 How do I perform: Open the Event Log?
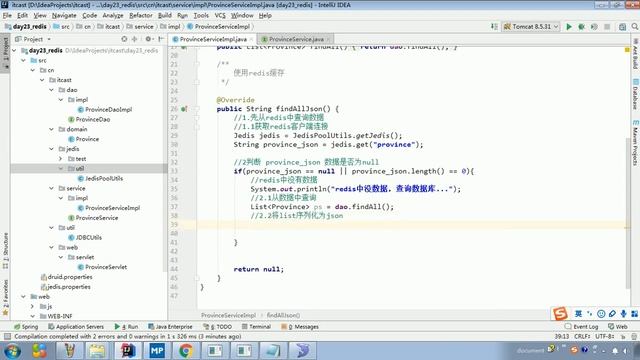click(x=582, y=327)
